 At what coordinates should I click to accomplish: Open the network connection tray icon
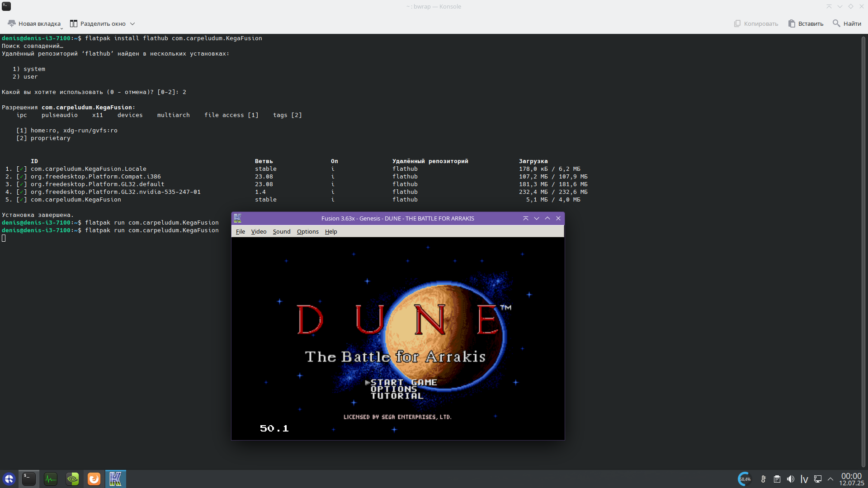pos(818,479)
